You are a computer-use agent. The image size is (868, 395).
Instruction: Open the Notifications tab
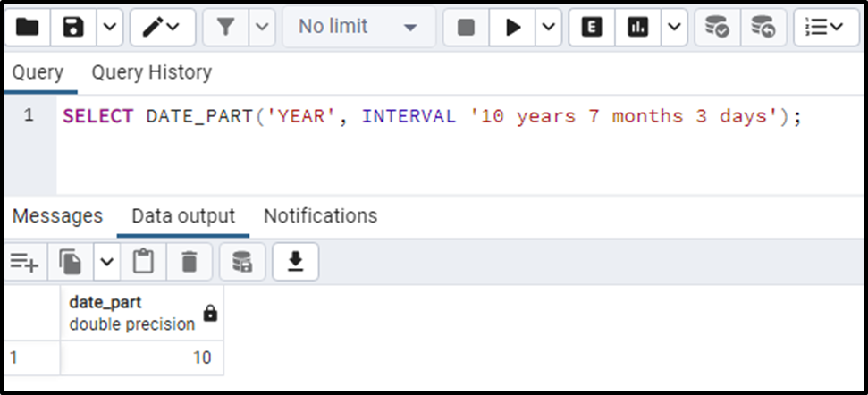pos(321,215)
